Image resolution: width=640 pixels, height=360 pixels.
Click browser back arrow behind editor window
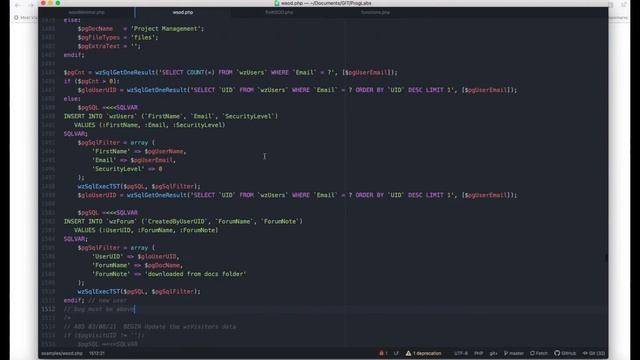coord(18,5)
